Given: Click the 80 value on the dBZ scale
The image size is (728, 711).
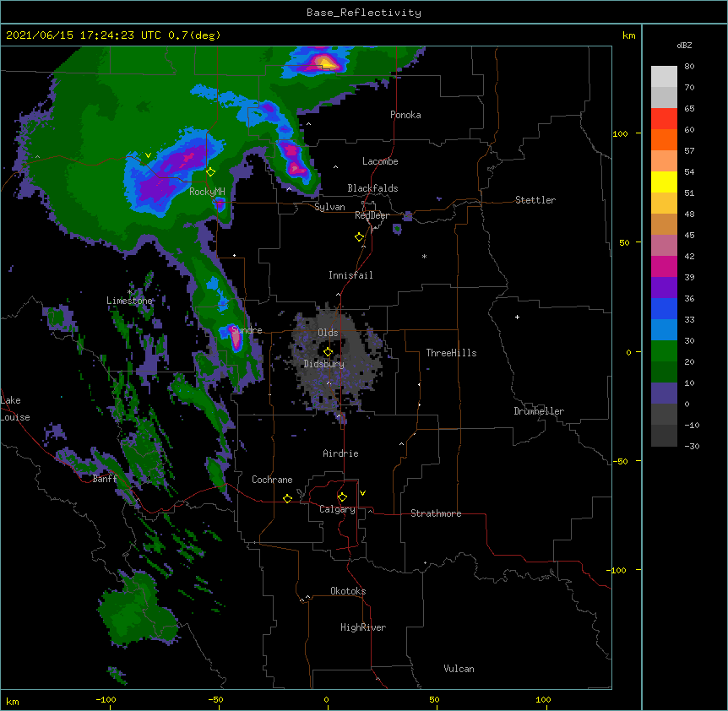Looking at the screenshot, I should click(689, 67).
